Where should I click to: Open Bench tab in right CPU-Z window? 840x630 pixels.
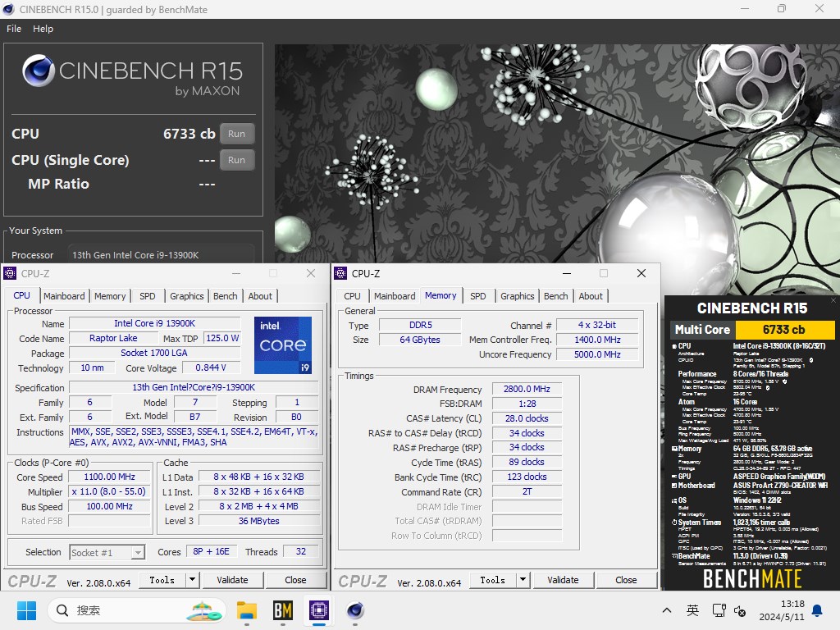(555, 296)
